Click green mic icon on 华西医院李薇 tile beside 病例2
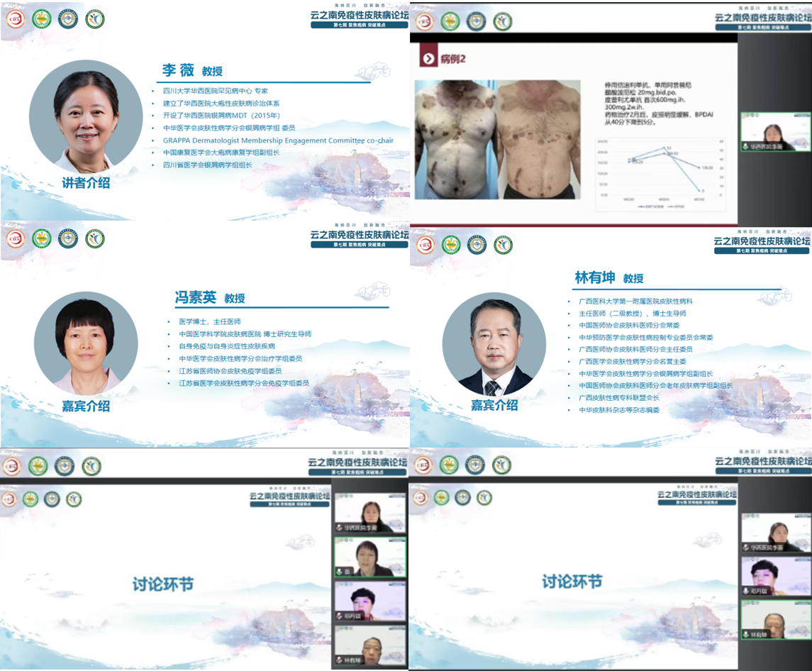812x671 pixels. point(745,146)
